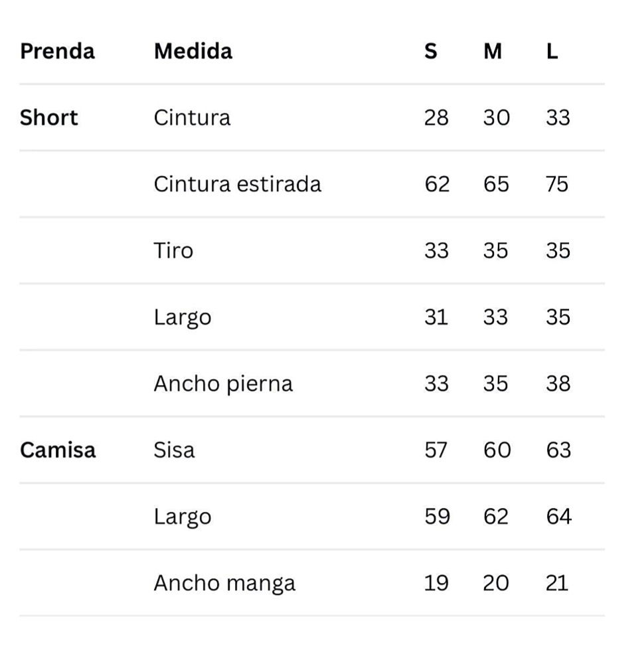This screenshot has width=644, height=660.
Task: Click the S size column header
Action: tap(431, 51)
